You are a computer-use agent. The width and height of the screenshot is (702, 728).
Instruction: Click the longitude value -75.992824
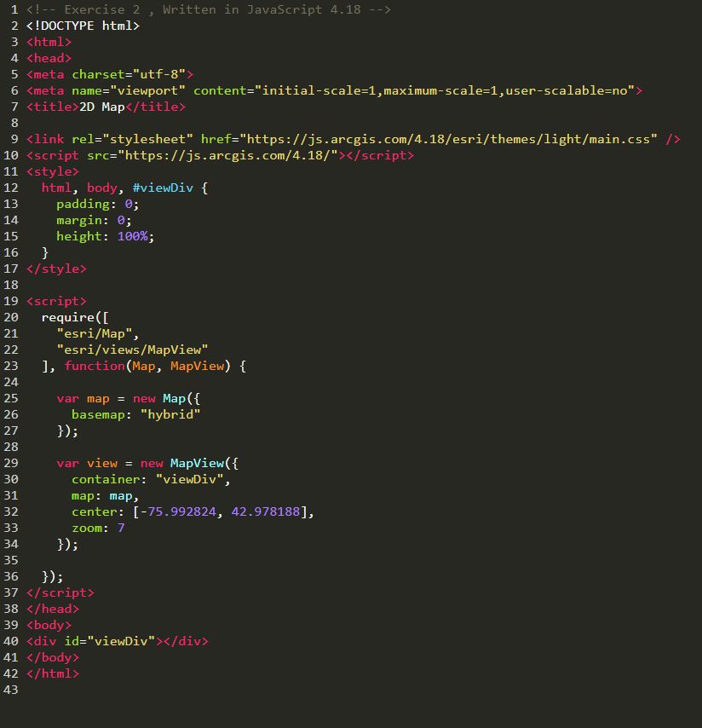pyautogui.click(x=178, y=511)
